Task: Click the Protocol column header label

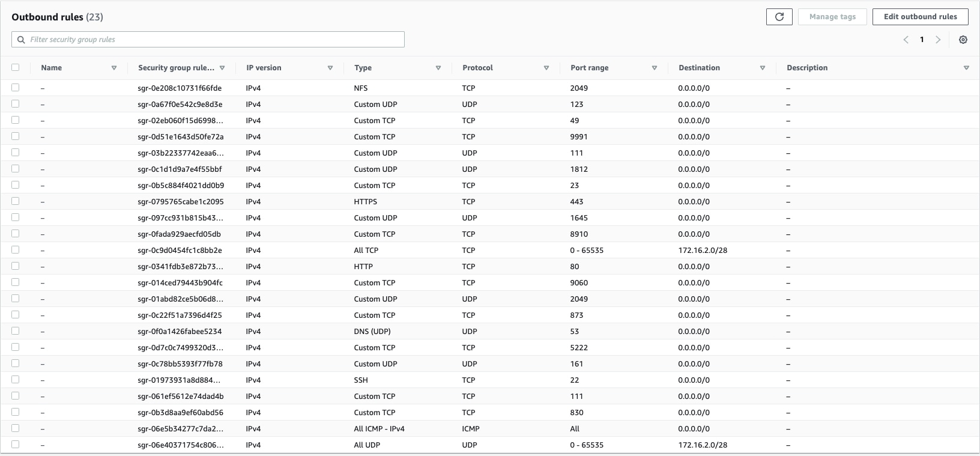Action: (x=477, y=68)
